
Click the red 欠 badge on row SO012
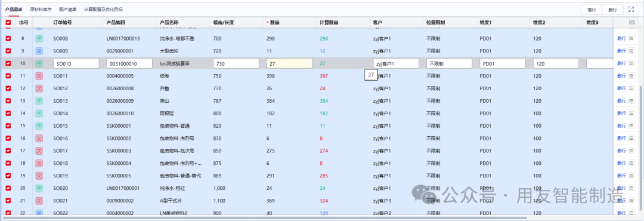(x=39, y=88)
